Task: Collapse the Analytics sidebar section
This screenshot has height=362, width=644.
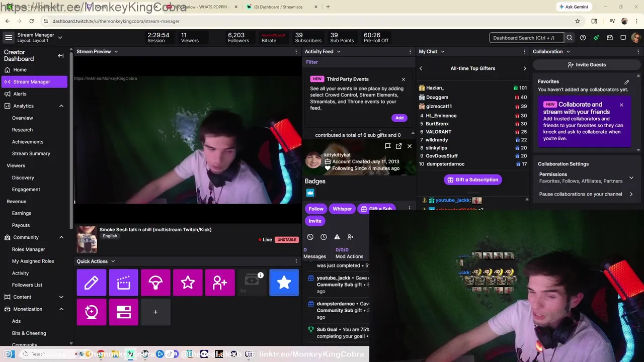Action: pos(61,106)
